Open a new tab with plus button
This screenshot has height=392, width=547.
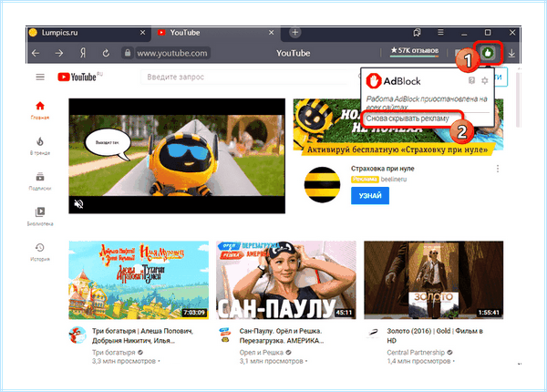295,33
